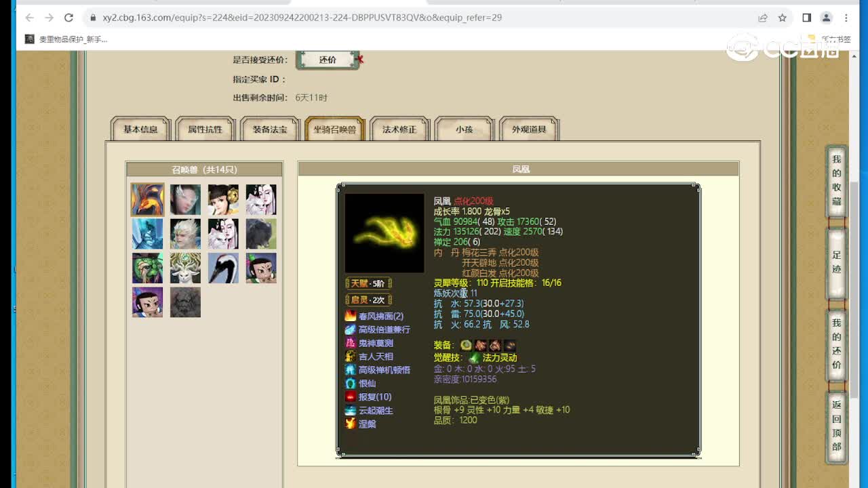
Task: Click the dark fourth equipment icon
Action: [x=510, y=345]
